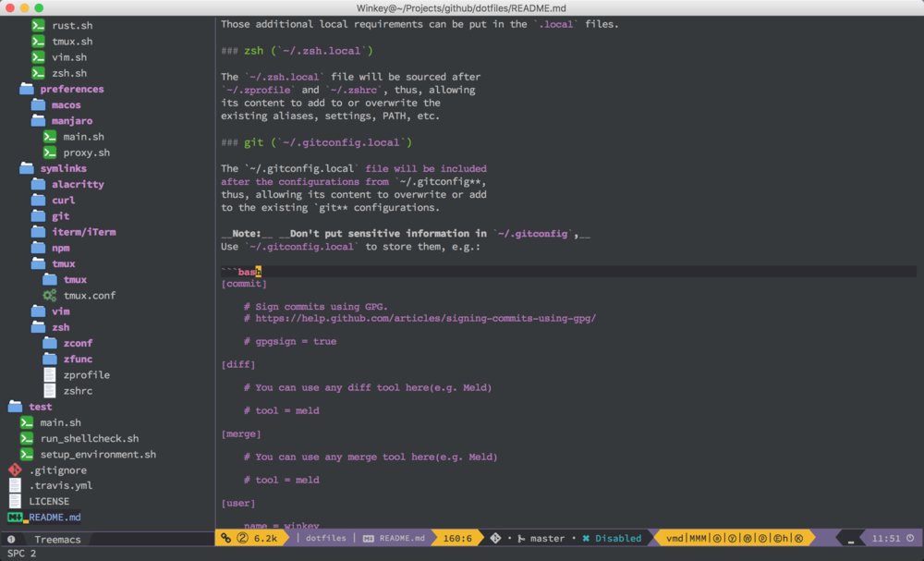Click the shell icon for run_shellcheck.sh

[27, 438]
